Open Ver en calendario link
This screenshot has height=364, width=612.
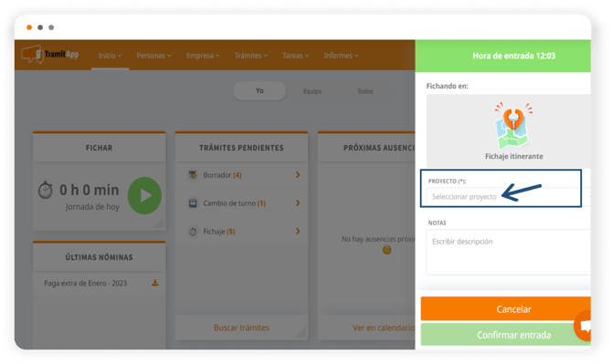[384, 328]
